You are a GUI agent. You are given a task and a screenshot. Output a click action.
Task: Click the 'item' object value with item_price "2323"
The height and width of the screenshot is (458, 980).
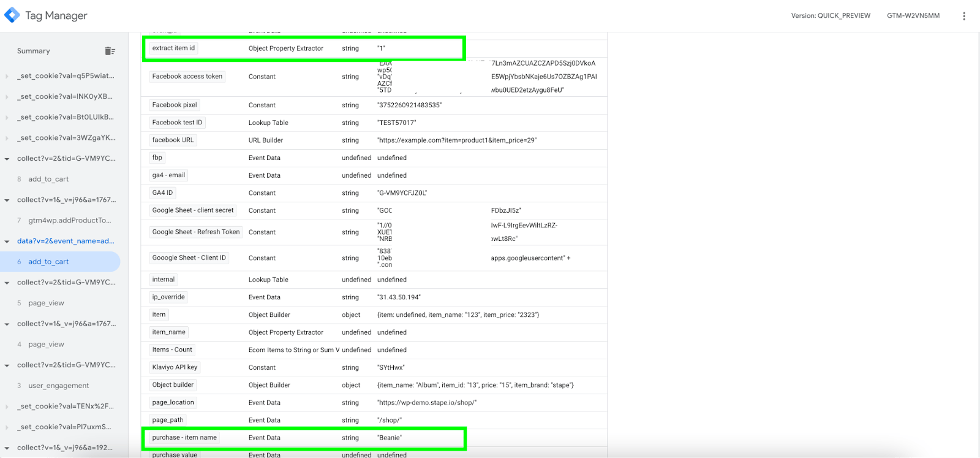point(458,315)
